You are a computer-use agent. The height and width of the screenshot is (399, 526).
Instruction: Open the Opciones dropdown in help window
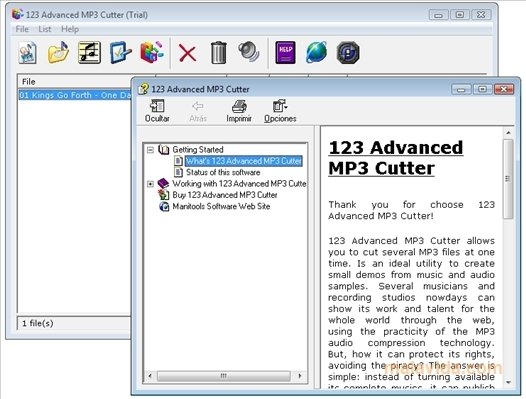pyautogui.click(x=280, y=111)
